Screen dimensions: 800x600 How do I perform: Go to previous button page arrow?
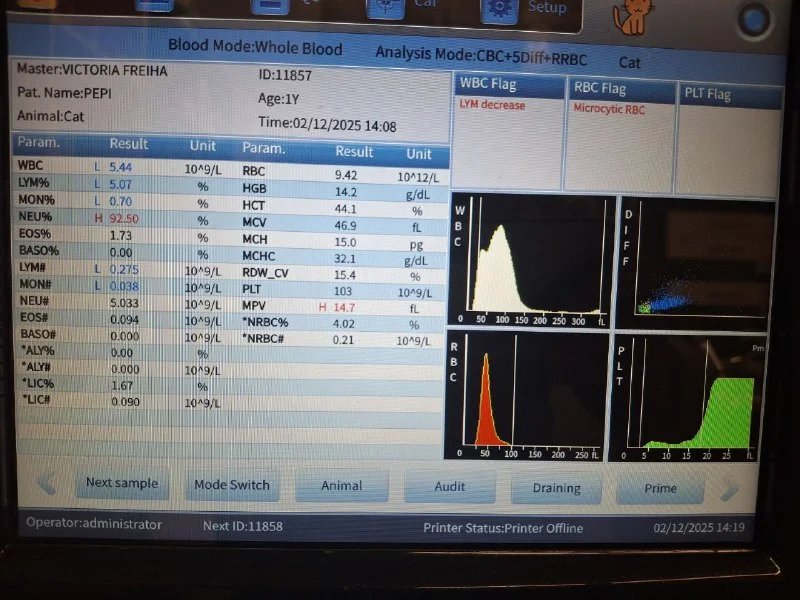(46, 484)
